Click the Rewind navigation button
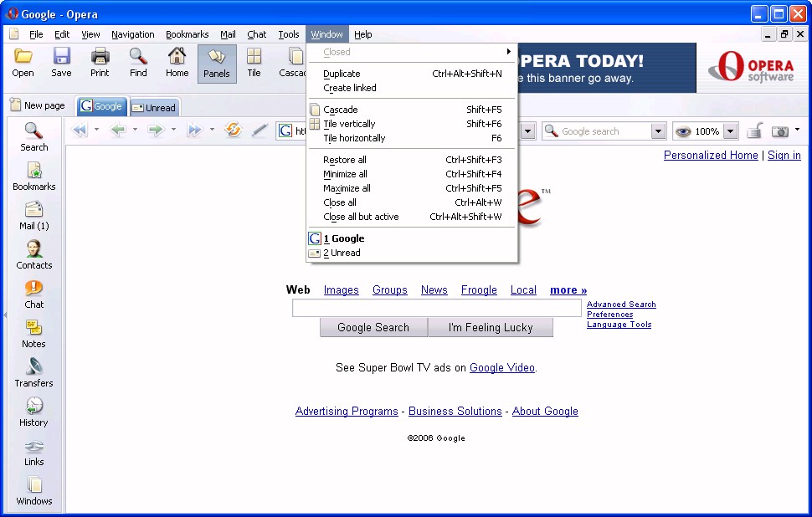The image size is (812, 517). click(x=80, y=130)
